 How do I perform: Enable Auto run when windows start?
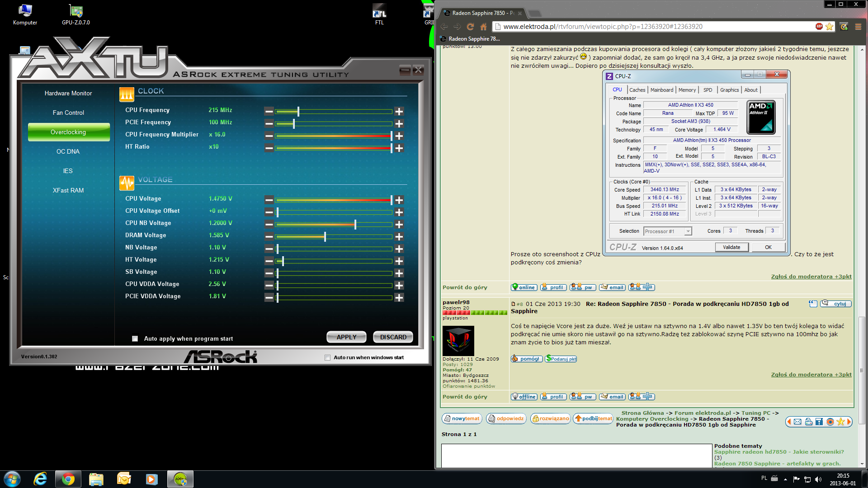327,357
